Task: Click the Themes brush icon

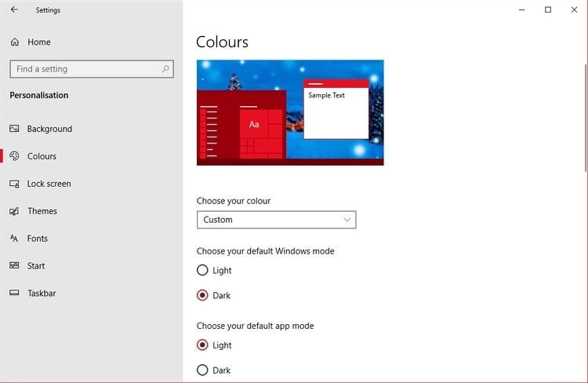Action: click(x=14, y=211)
